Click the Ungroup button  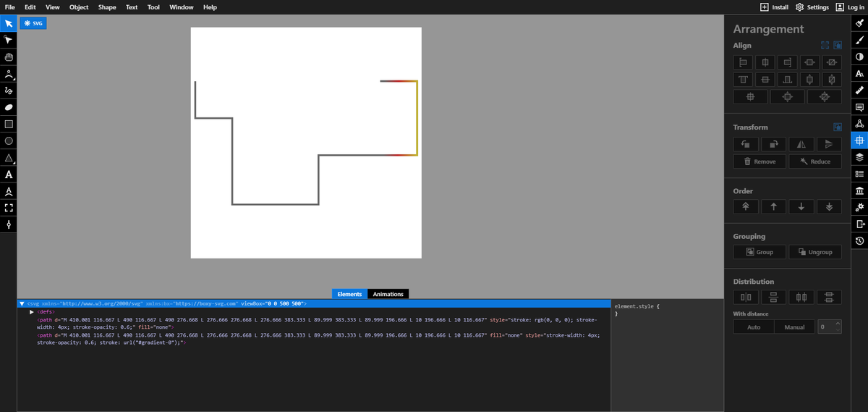[x=814, y=252]
